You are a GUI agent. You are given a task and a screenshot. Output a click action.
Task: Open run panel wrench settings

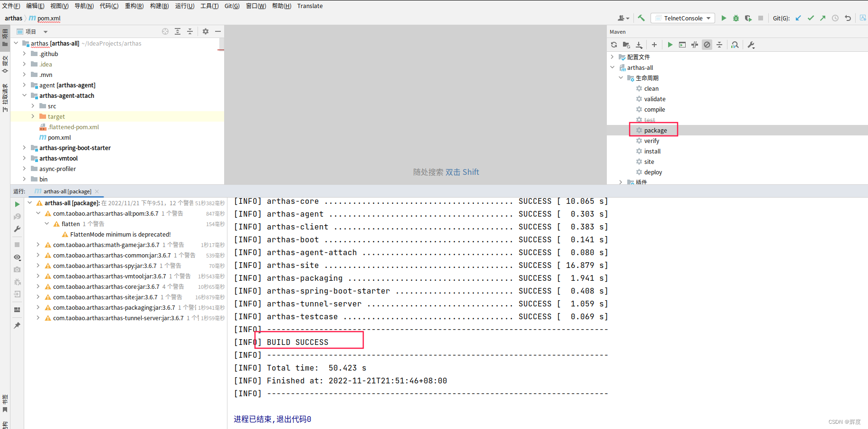(17, 229)
